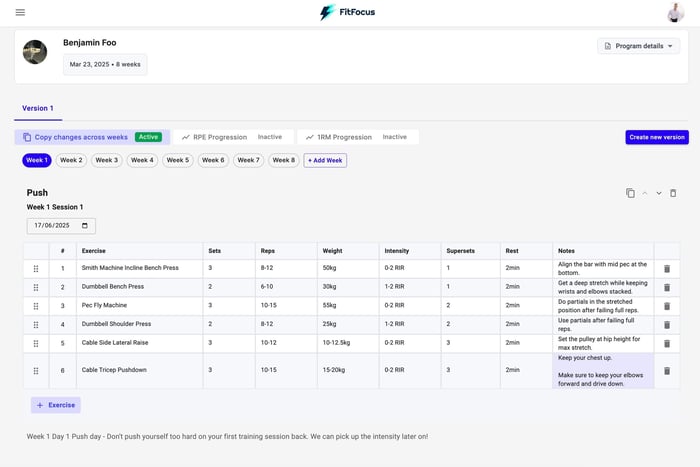
Task: Click the Create new version button
Action: coord(656,137)
